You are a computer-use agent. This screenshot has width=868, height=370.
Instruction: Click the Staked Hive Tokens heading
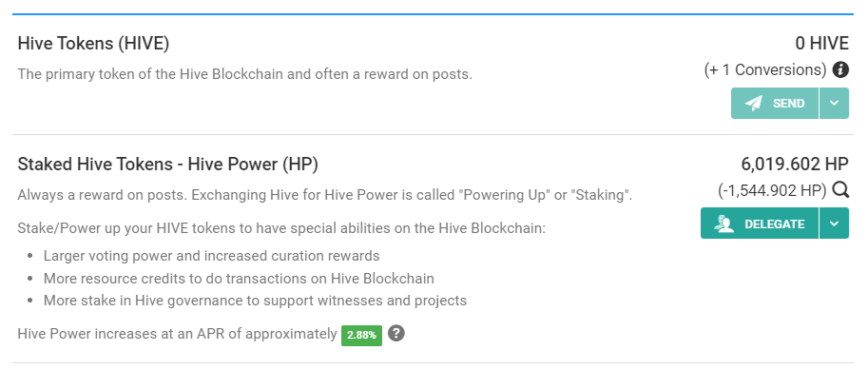(x=167, y=165)
